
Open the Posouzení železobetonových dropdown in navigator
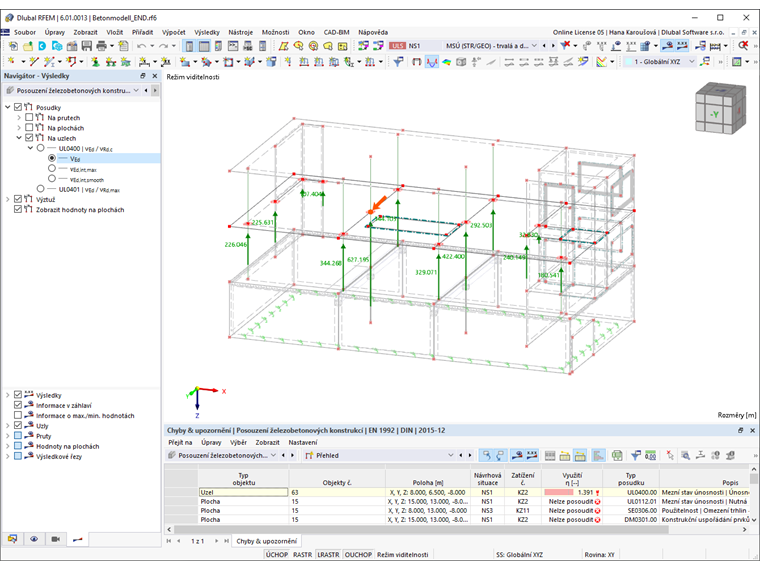(73, 91)
